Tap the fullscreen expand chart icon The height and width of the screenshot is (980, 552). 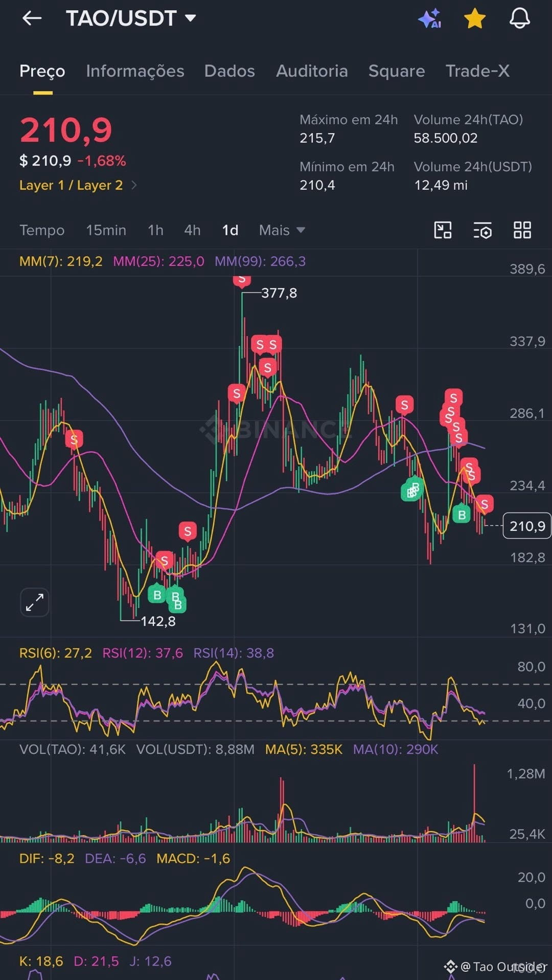(35, 602)
